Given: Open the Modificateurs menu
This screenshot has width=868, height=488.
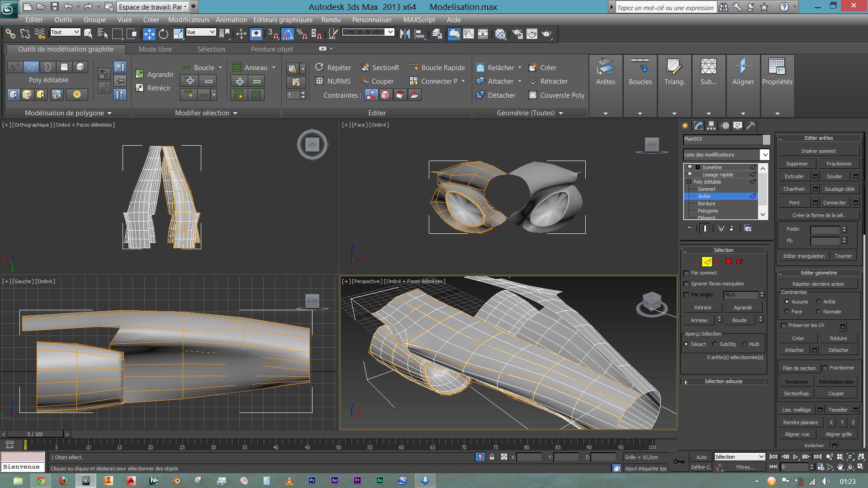Looking at the screenshot, I should [189, 20].
